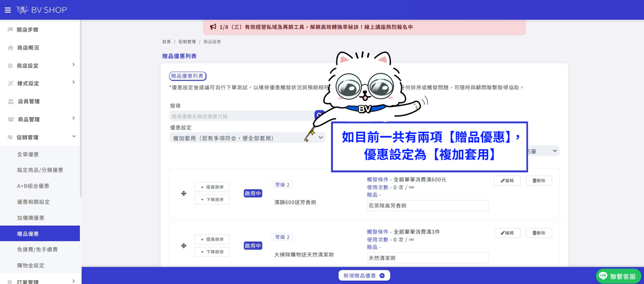This screenshot has height=284, width=644.
Task: Click 刪除 for the 大掃除購物送天然清潔劑 offer
Action: [x=539, y=233]
